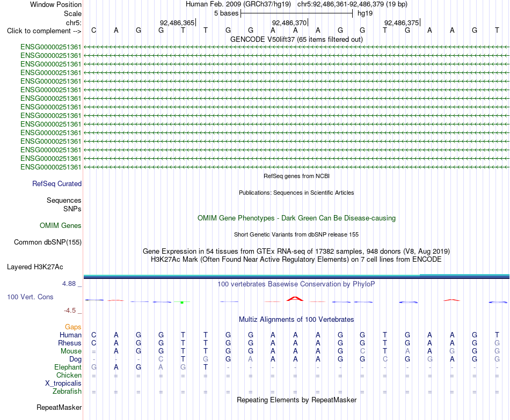Click the Human C base in the alignment

click(93, 335)
